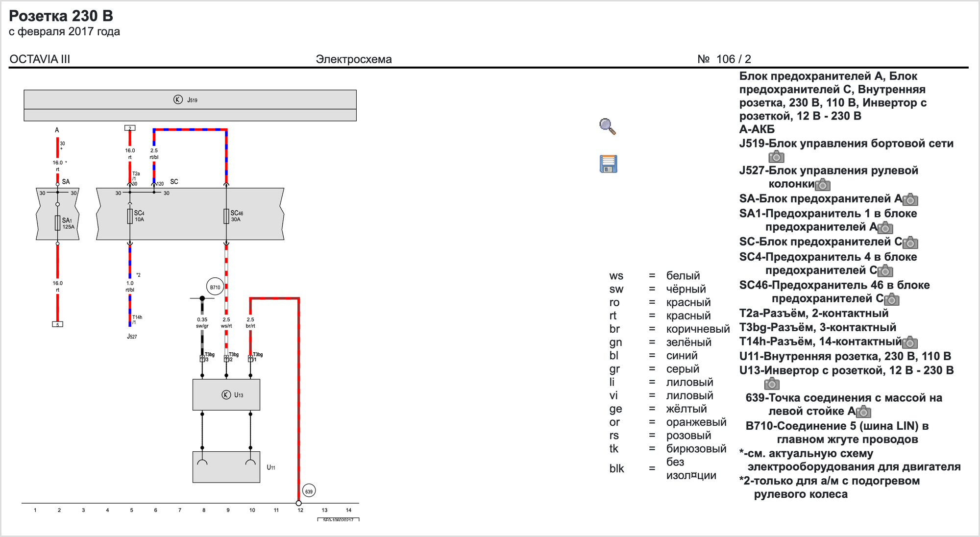Click the U13 inverter block in the diagram
980x537 pixels.
(x=226, y=395)
